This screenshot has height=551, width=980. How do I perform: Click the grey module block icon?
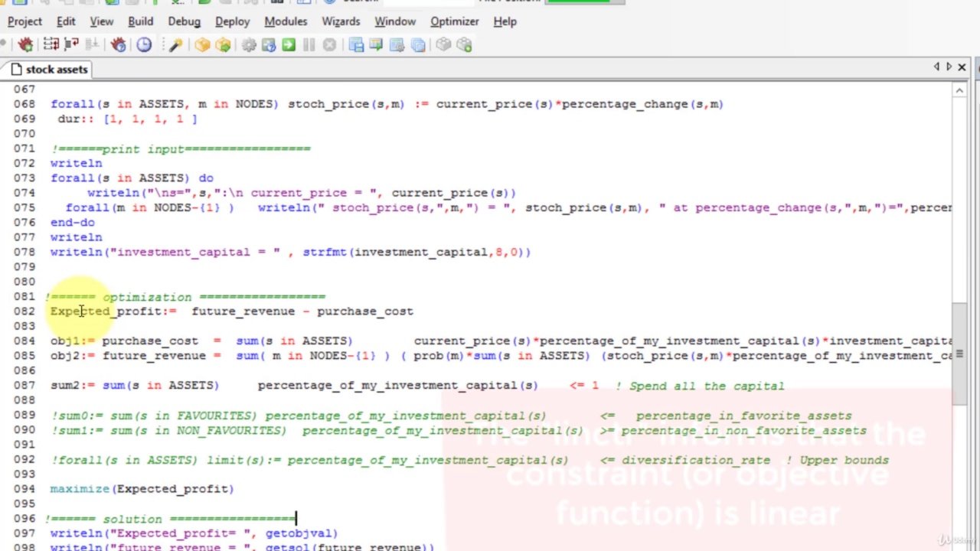(x=443, y=45)
